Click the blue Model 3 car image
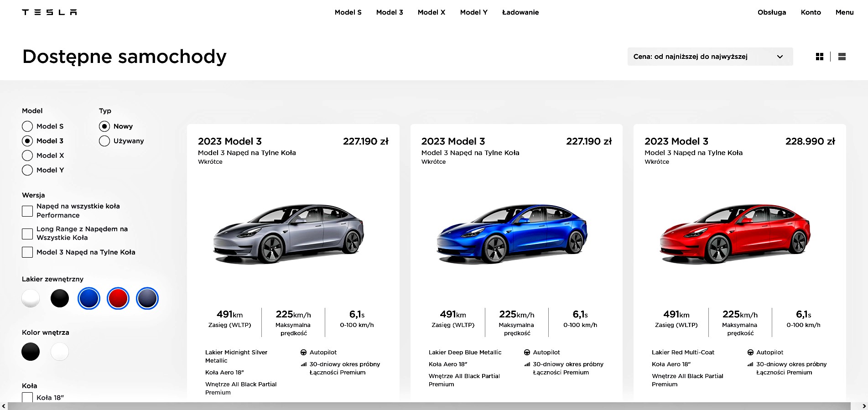 pyautogui.click(x=512, y=234)
